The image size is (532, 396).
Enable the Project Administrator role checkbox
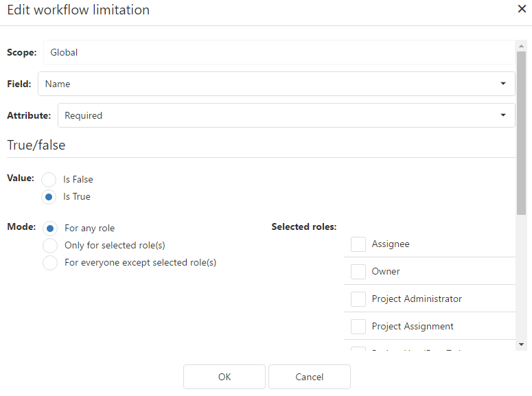point(358,299)
